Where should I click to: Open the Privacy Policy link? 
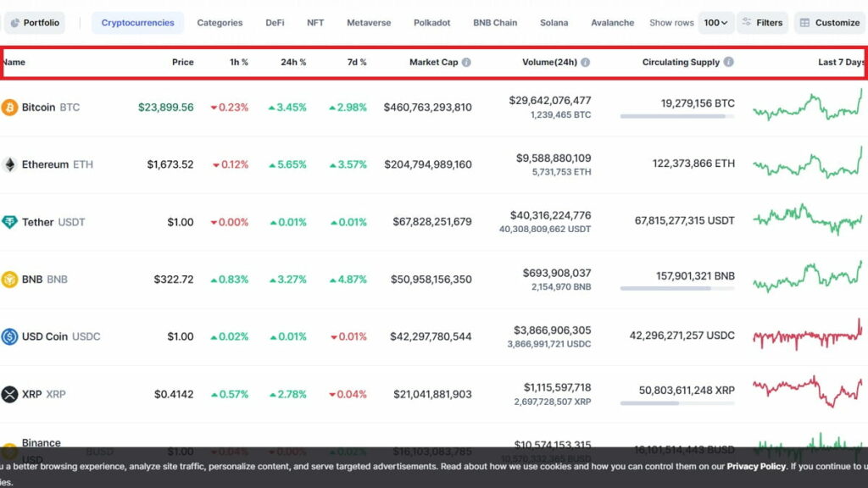pos(755,466)
